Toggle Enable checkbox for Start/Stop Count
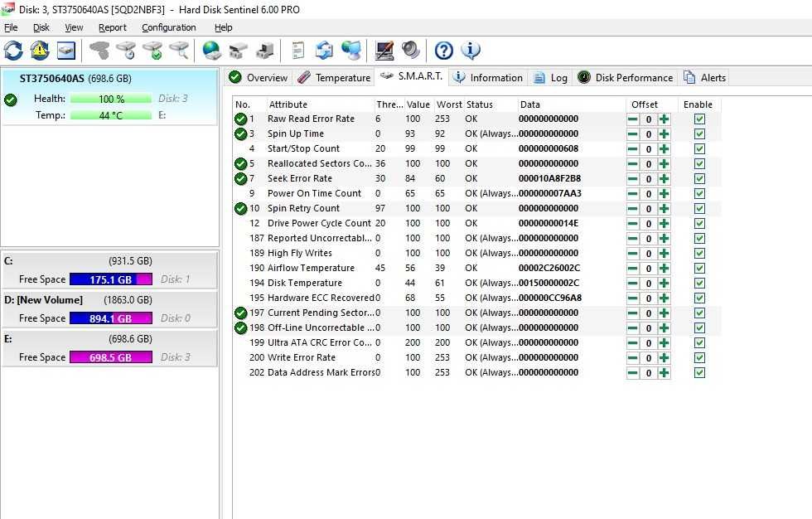The width and height of the screenshot is (812, 519). click(699, 149)
